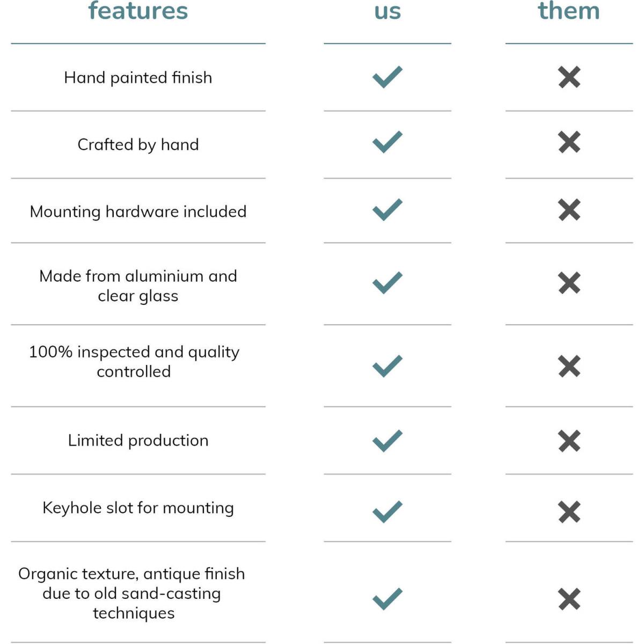Click the X in Crafted by hand row

569,142
